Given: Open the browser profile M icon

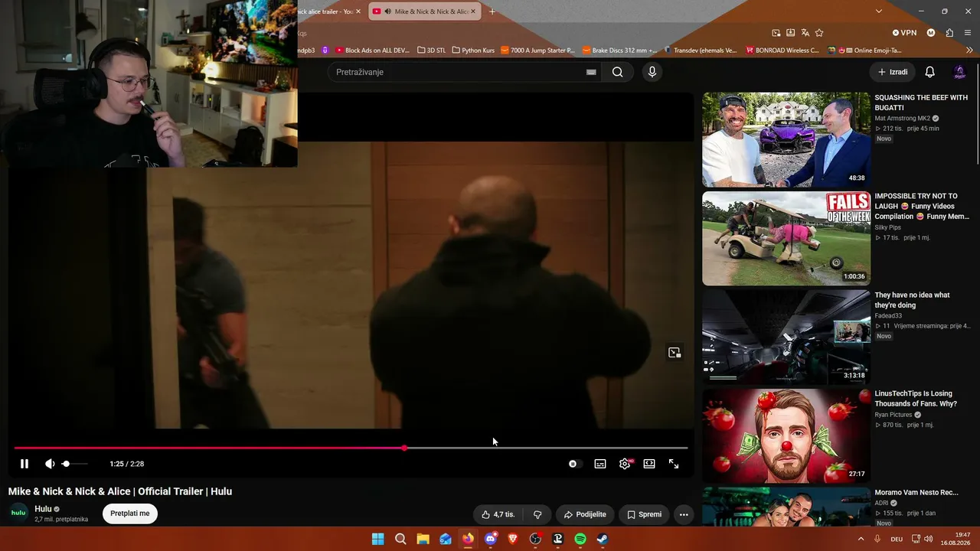Looking at the screenshot, I should click(931, 33).
